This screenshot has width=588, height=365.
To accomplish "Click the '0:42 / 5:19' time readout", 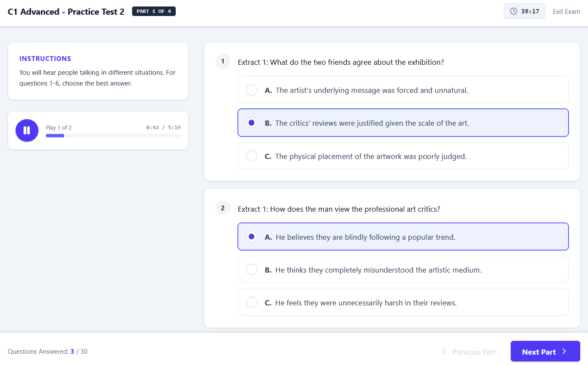I will click(163, 127).
